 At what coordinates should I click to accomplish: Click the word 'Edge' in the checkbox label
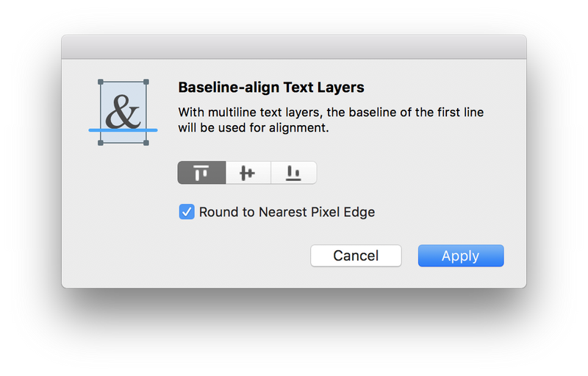click(359, 213)
